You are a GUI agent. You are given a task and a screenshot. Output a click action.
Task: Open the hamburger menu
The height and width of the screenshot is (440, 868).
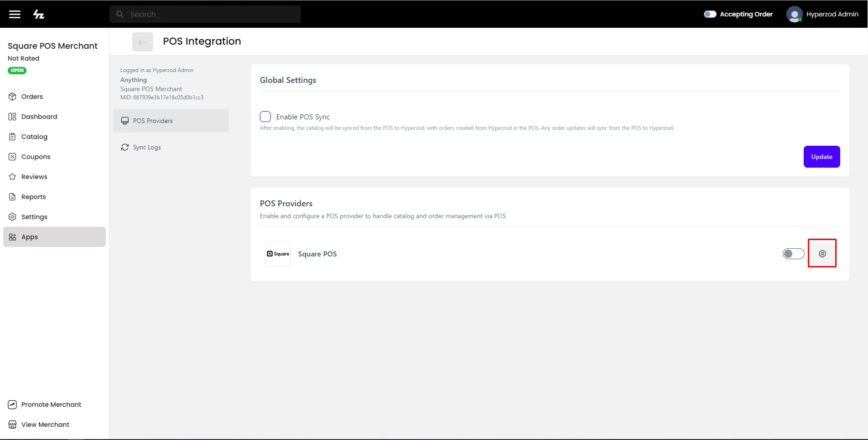pos(15,14)
